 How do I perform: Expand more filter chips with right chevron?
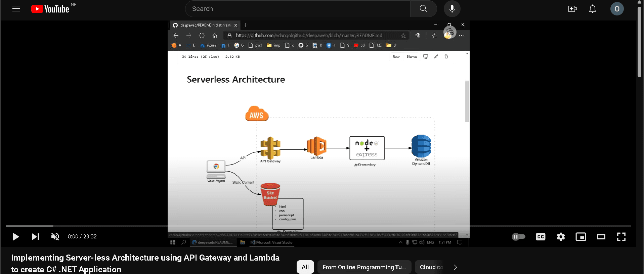455,267
